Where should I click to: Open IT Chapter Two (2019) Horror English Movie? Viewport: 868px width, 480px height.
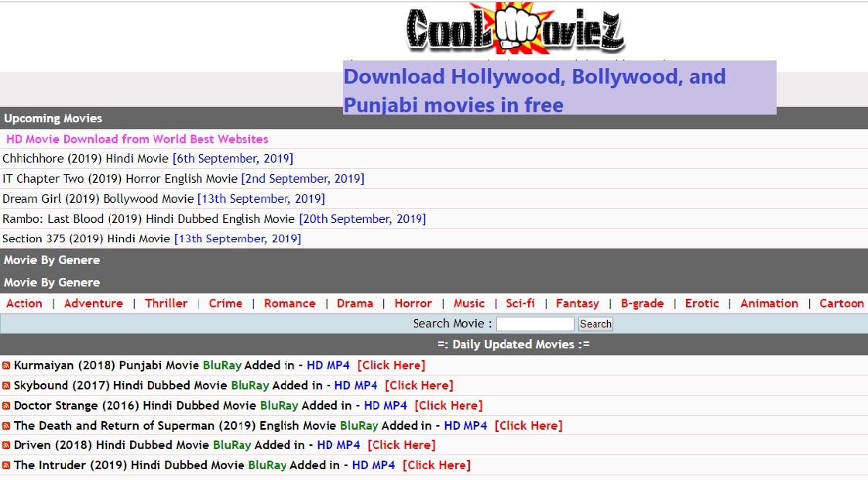(120, 178)
